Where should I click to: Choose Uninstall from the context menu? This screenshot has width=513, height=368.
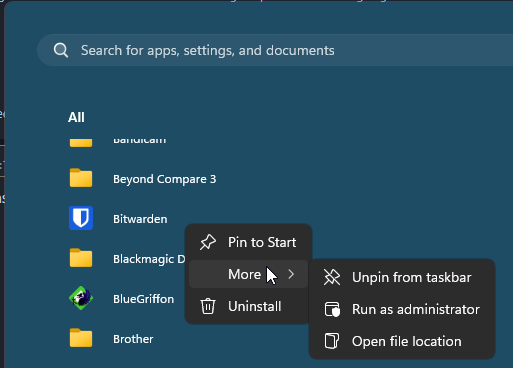coord(248,306)
